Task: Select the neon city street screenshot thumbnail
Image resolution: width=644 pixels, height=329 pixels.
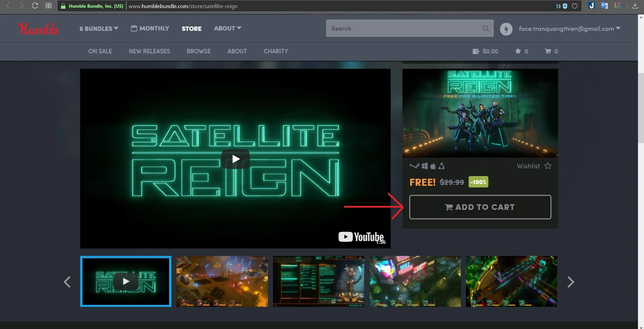Action: (x=415, y=281)
